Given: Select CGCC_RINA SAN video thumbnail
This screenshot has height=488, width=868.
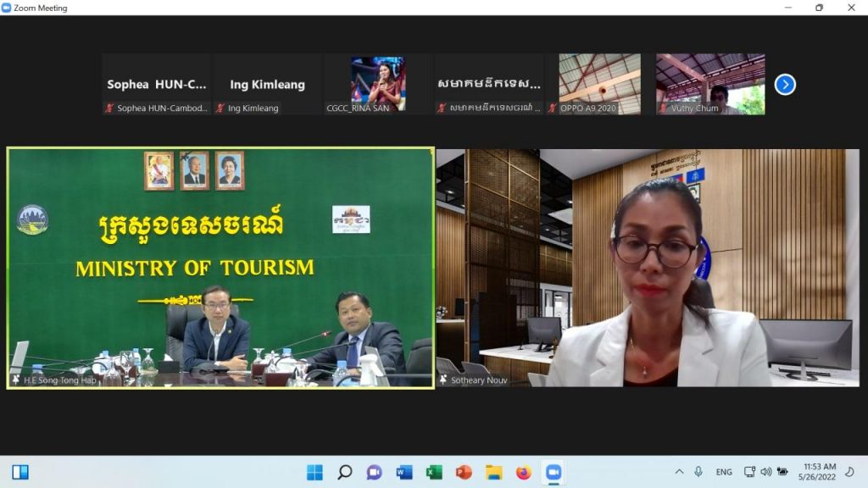Looking at the screenshot, I should (x=378, y=84).
